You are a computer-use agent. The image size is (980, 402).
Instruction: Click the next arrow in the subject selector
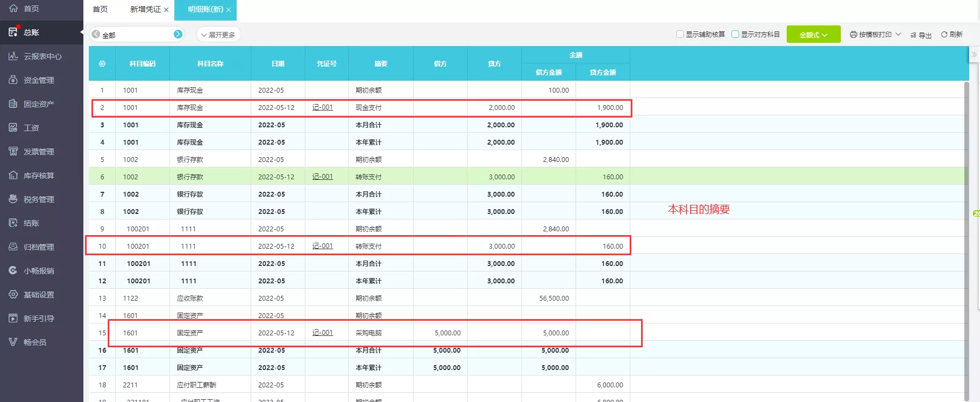(x=178, y=34)
